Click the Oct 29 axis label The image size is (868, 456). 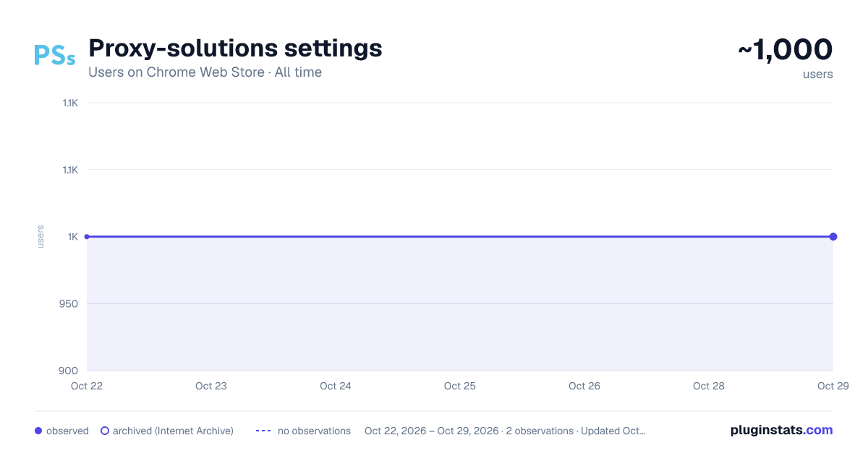833,386
